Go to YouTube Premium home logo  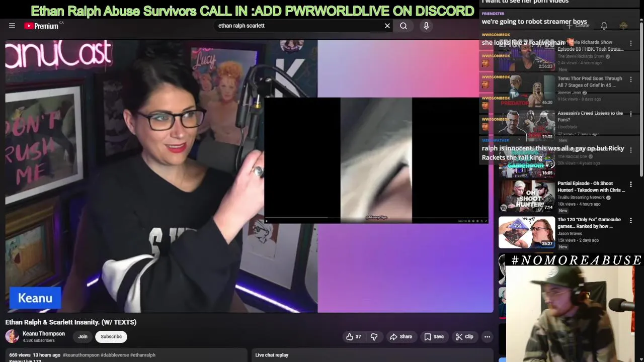tap(41, 26)
